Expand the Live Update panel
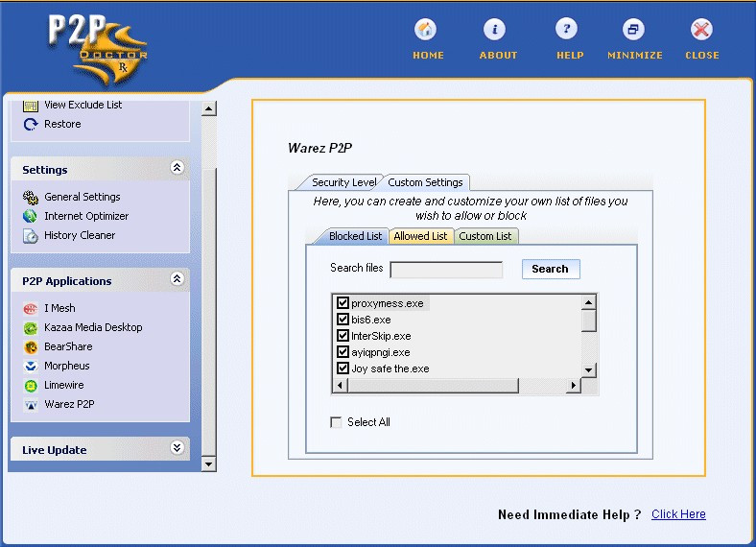This screenshot has height=547, width=756. click(x=177, y=447)
